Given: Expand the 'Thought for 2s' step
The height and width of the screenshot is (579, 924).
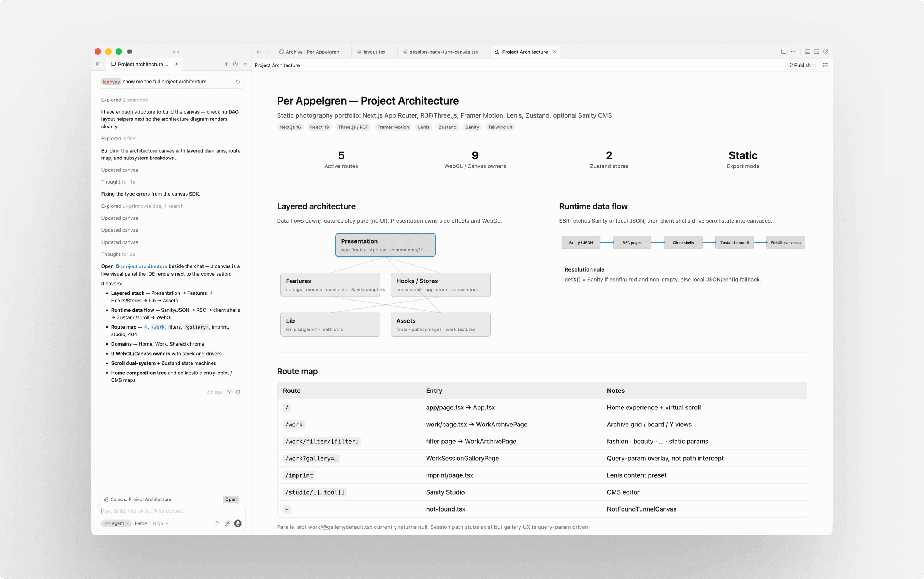Looking at the screenshot, I should [118, 254].
